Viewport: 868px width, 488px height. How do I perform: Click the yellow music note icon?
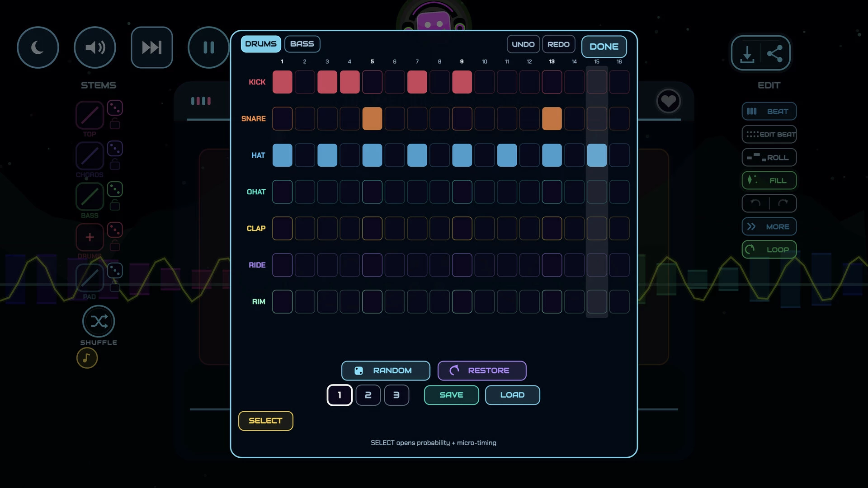pyautogui.click(x=87, y=358)
